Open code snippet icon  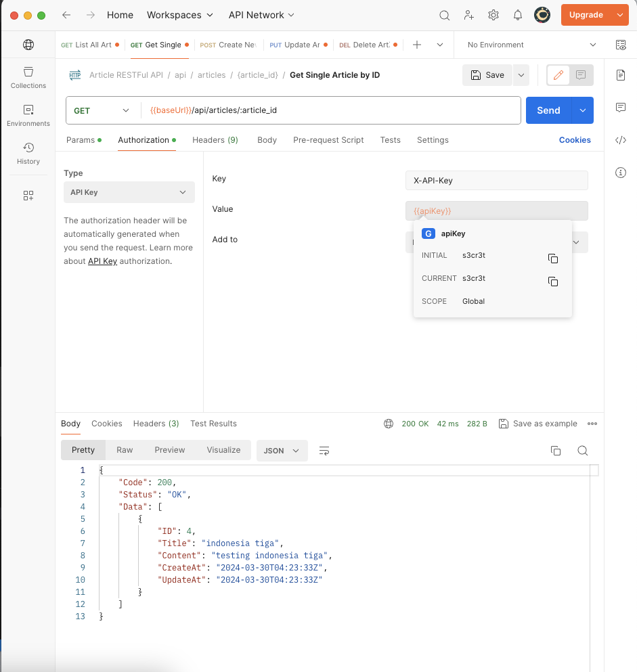point(621,140)
